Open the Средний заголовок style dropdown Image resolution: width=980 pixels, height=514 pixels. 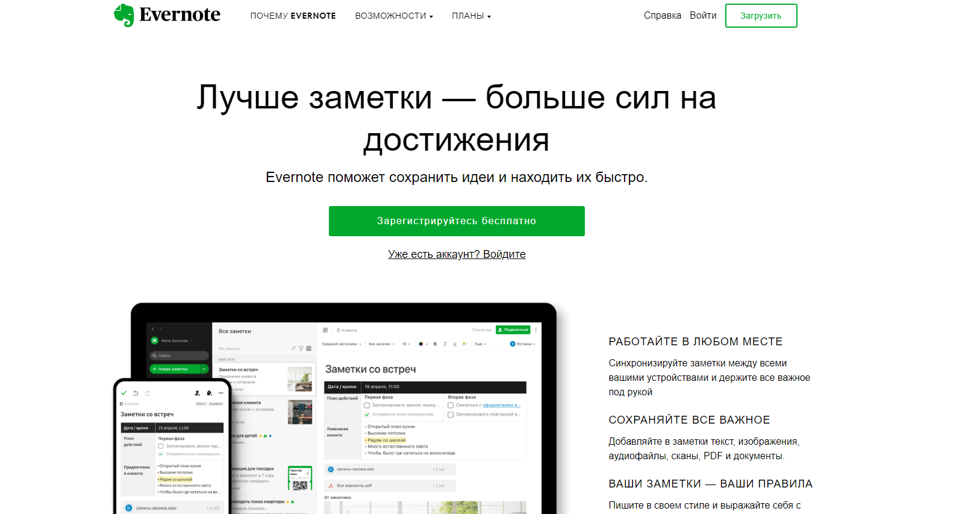point(342,344)
